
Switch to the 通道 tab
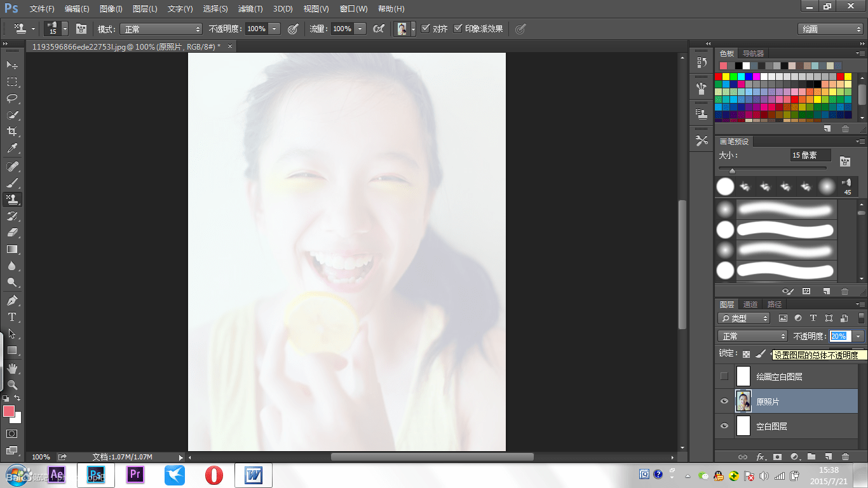point(750,304)
